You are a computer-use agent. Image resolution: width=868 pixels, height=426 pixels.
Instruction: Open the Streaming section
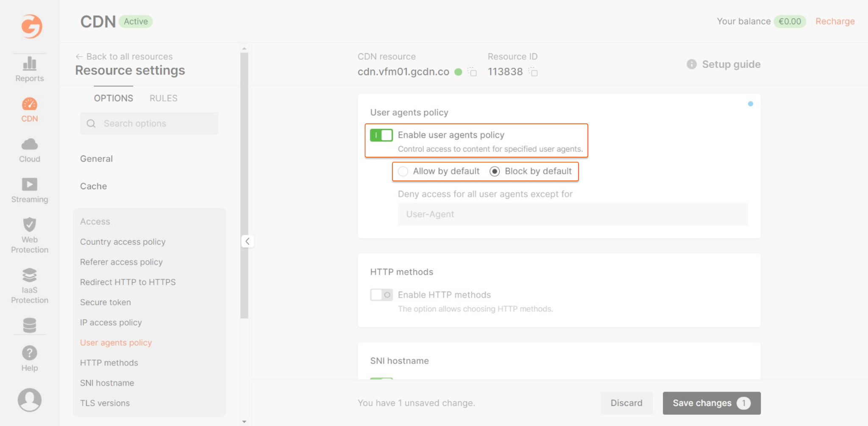[x=30, y=189]
